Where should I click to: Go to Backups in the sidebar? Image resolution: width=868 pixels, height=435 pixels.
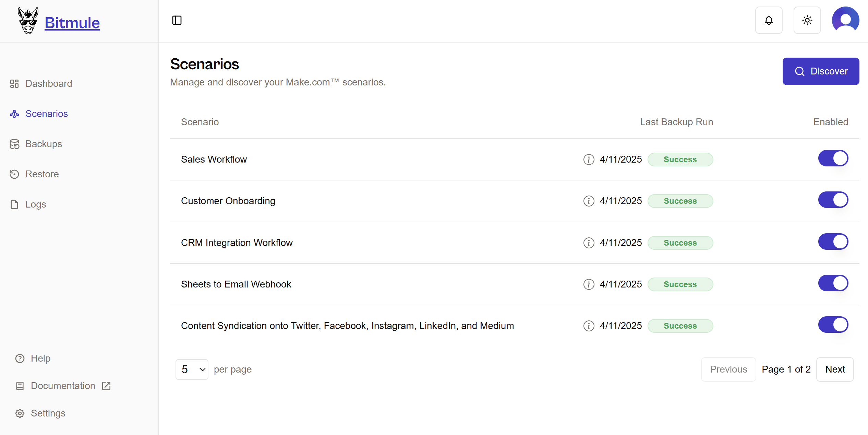coord(44,144)
